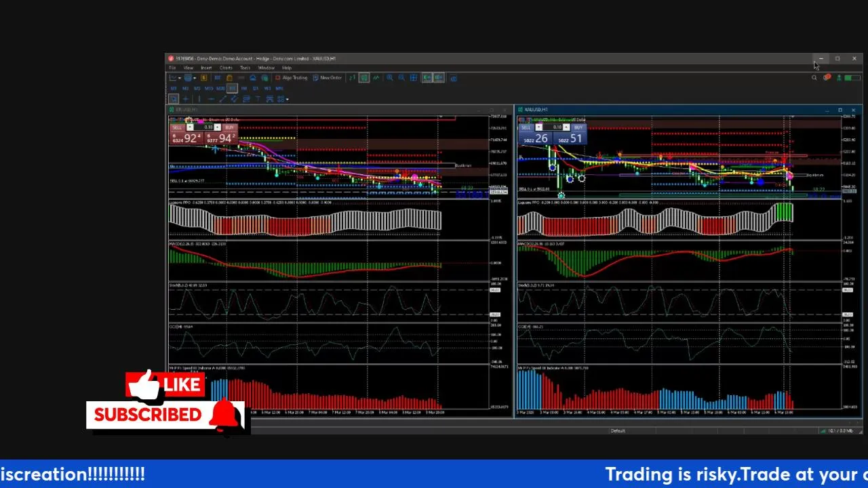Open the Navigator folder icon
The image size is (868, 488).
(229, 78)
